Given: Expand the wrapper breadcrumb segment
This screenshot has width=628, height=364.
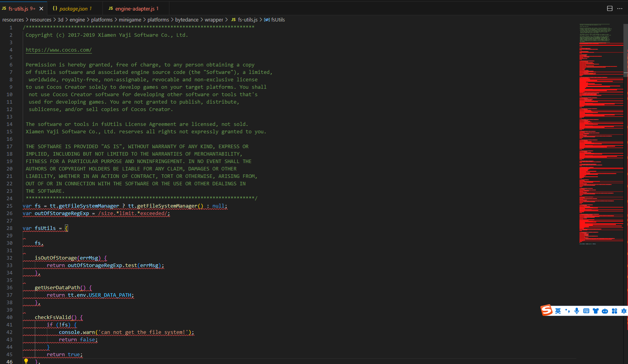Looking at the screenshot, I should (214, 20).
